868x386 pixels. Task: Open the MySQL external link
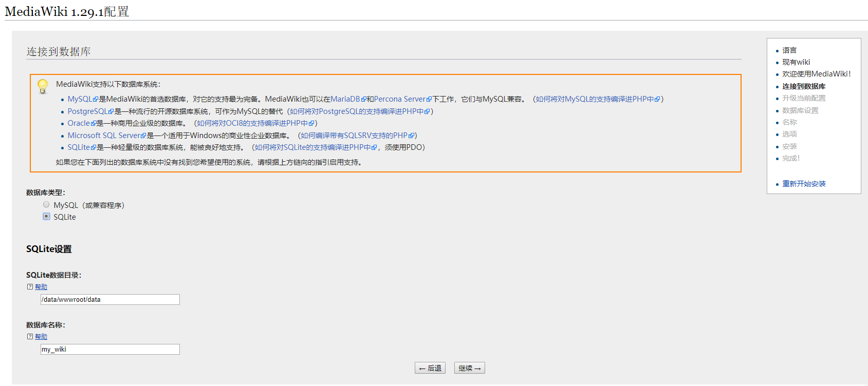coord(83,99)
